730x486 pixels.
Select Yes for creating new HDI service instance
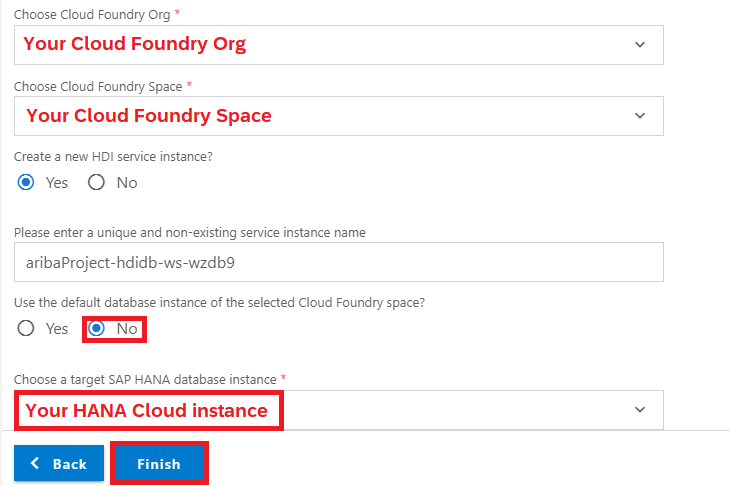[26, 182]
